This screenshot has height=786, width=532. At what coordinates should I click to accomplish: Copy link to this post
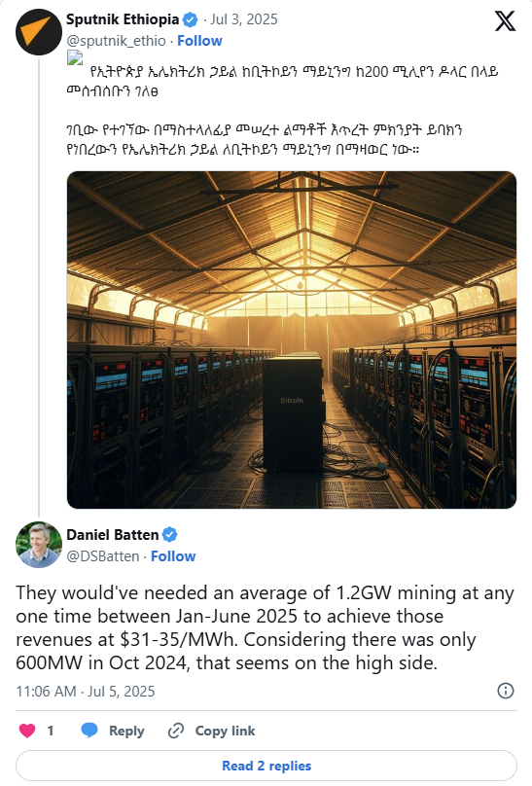(x=211, y=731)
